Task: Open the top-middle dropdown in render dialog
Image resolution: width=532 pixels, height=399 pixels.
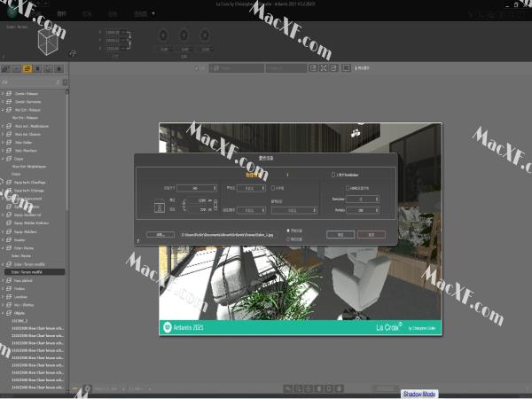Action: pyautogui.click(x=251, y=188)
